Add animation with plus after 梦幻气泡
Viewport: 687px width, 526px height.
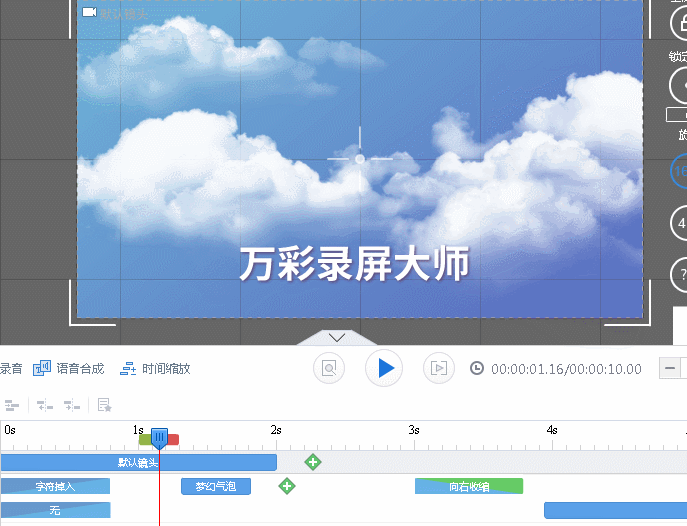click(287, 486)
